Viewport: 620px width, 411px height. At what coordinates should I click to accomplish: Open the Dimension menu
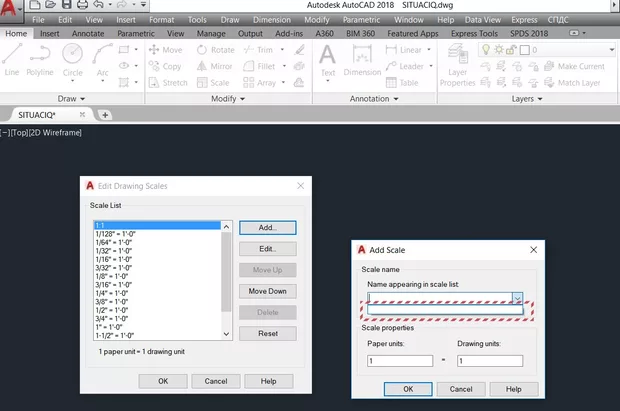coord(272,20)
